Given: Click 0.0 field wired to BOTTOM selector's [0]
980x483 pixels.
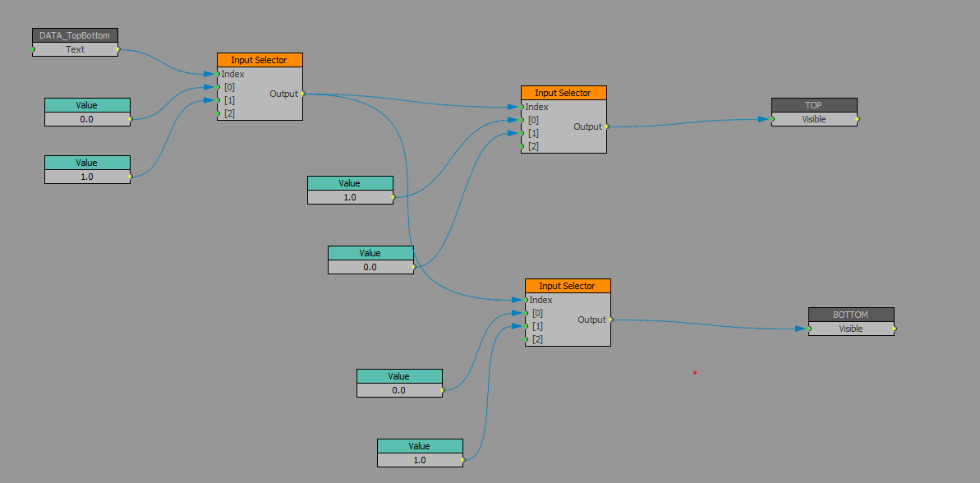Looking at the screenshot, I should [399, 390].
